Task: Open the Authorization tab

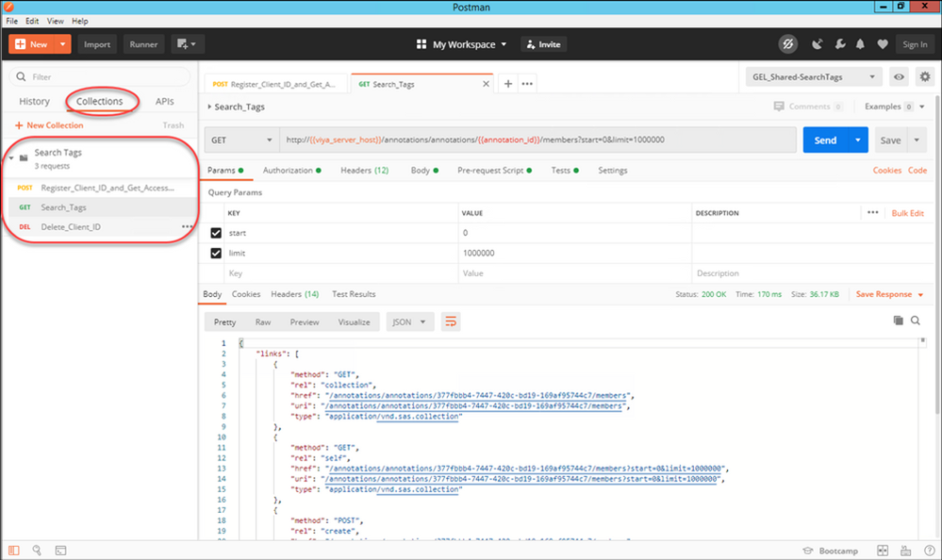Action: click(x=291, y=171)
